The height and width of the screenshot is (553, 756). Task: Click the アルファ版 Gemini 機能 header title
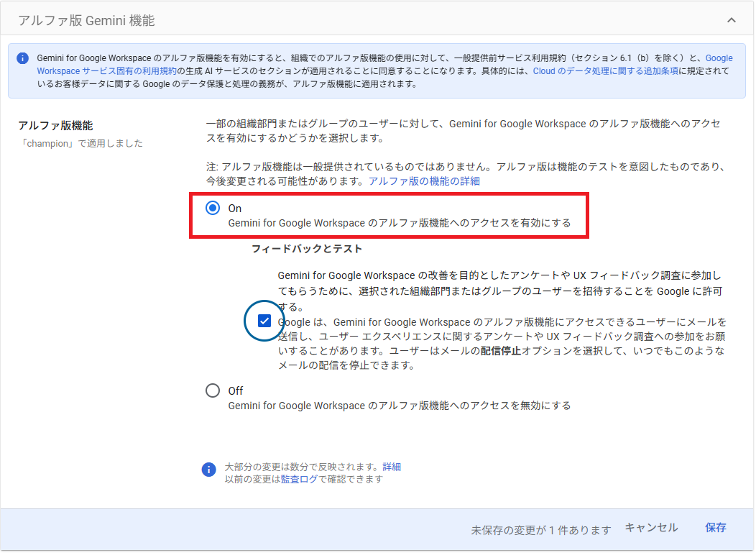[86, 21]
